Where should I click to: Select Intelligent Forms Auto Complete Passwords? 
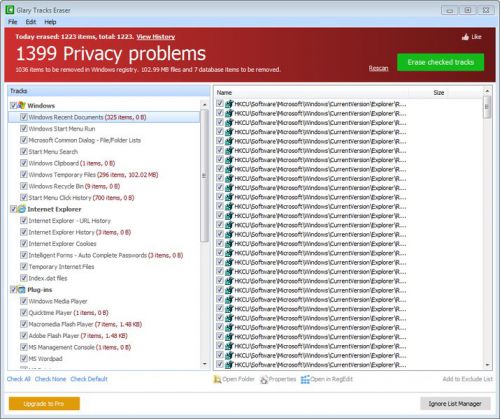[106, 255]
